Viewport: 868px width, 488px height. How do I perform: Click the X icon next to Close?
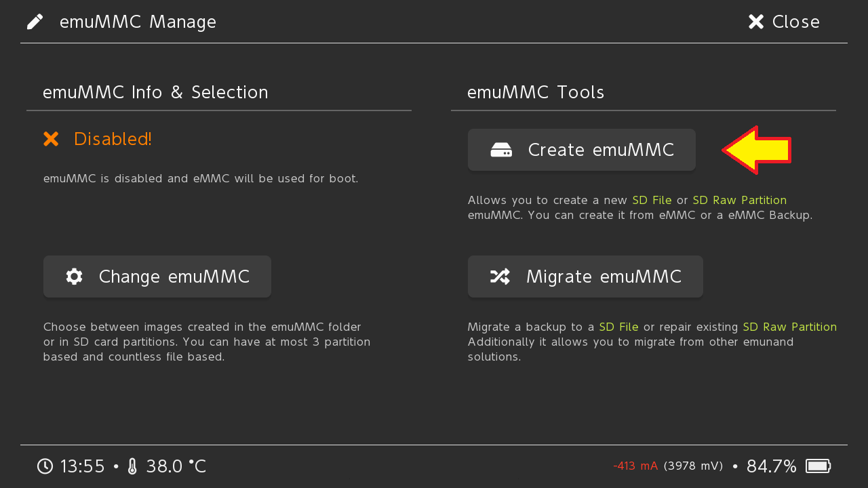[756, 22]
